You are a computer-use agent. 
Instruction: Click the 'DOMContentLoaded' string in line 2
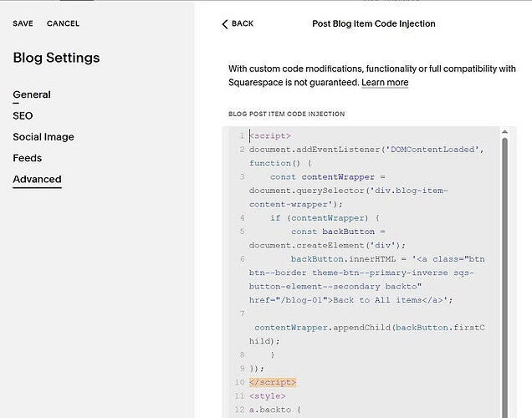pos(432,150)
